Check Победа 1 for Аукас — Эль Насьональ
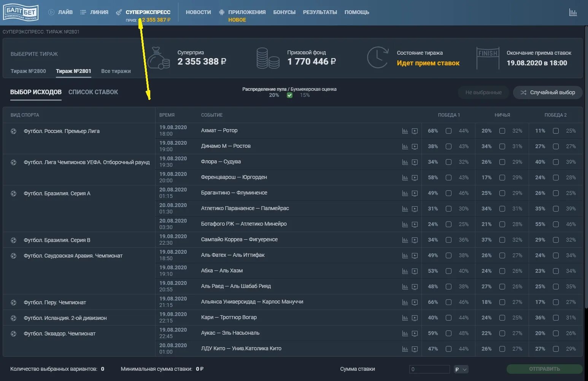Screen dimensions: 588x381 point(449,334)
